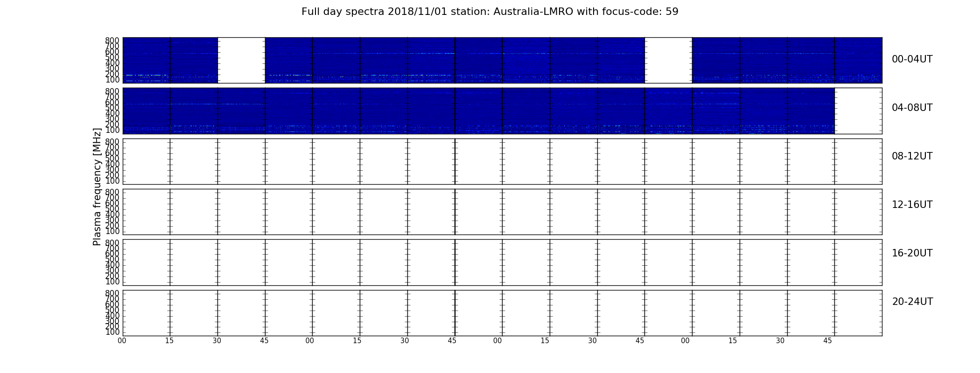Click inside the 00-04UT spectrogram data
This screenshot has width=980, height=373.
502,60
